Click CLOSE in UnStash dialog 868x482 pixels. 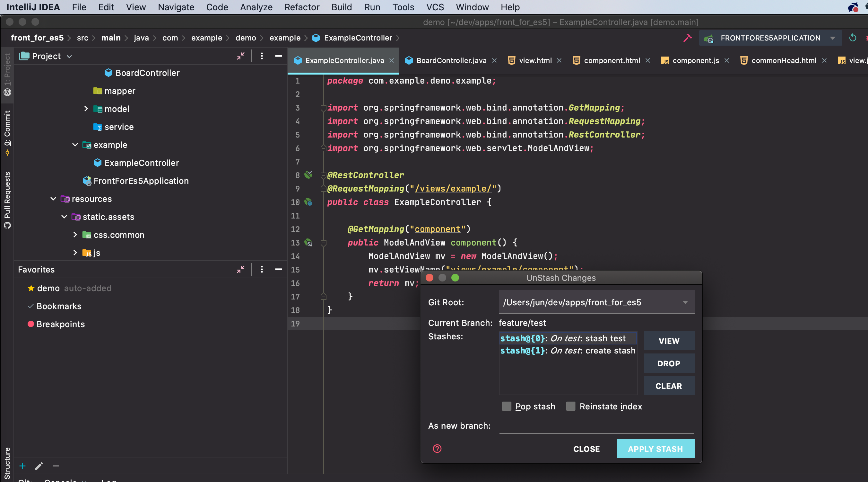(x=586, y=449)
